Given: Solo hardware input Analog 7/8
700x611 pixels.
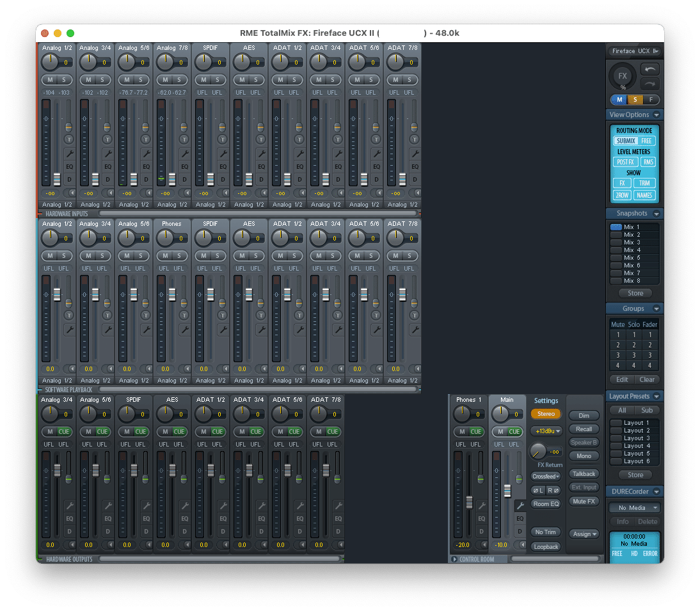Looking at the screenshot, I should tap(179, 80).
